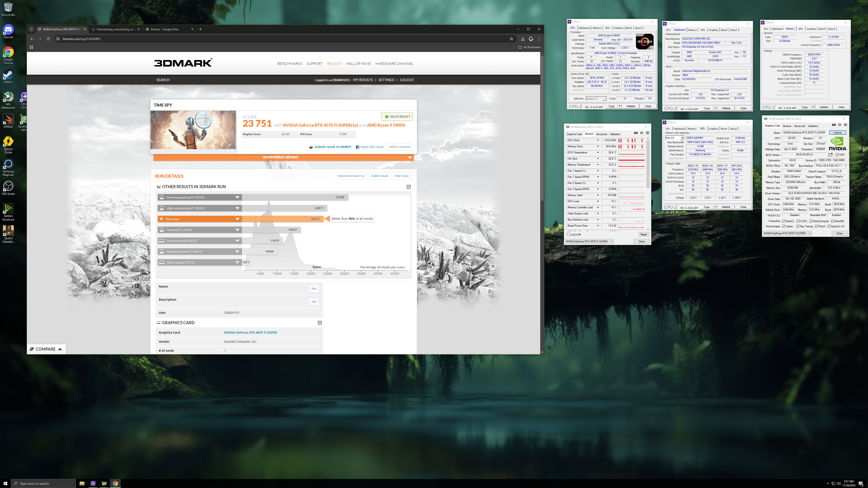Click the BIOS export arrow icon in GPU-Z
The width and height of the screenshot is (868, 488).
831,155
